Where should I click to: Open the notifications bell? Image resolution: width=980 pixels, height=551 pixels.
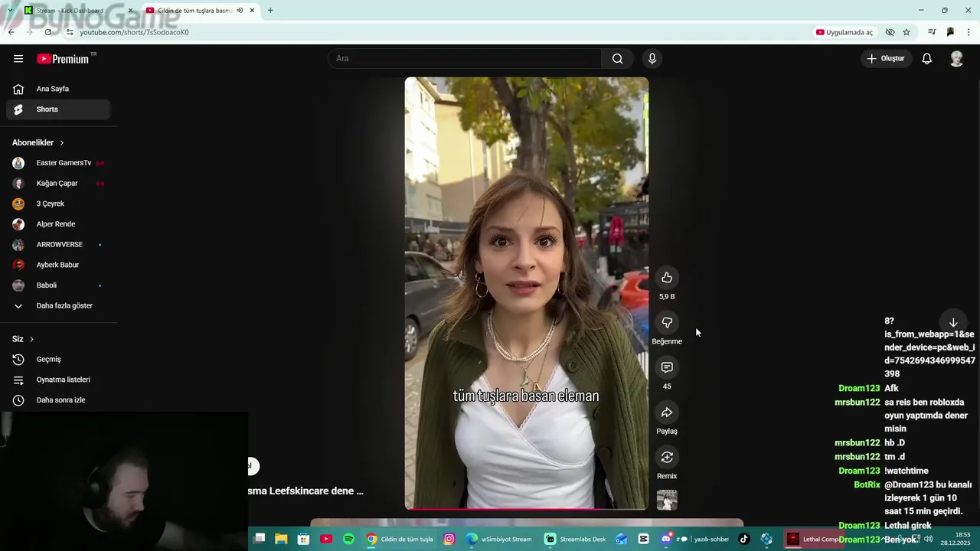tap(926, 59)
